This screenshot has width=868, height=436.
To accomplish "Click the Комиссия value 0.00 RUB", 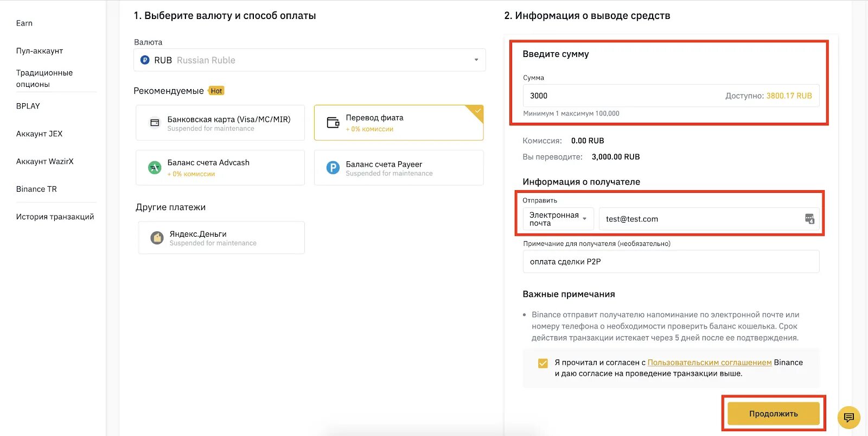I will (588, 141).
